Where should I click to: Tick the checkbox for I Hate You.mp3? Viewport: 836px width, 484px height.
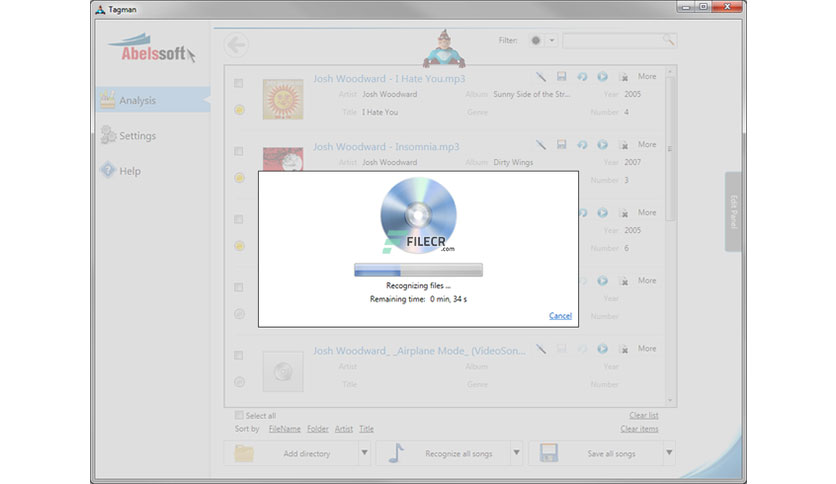point(239,83)
